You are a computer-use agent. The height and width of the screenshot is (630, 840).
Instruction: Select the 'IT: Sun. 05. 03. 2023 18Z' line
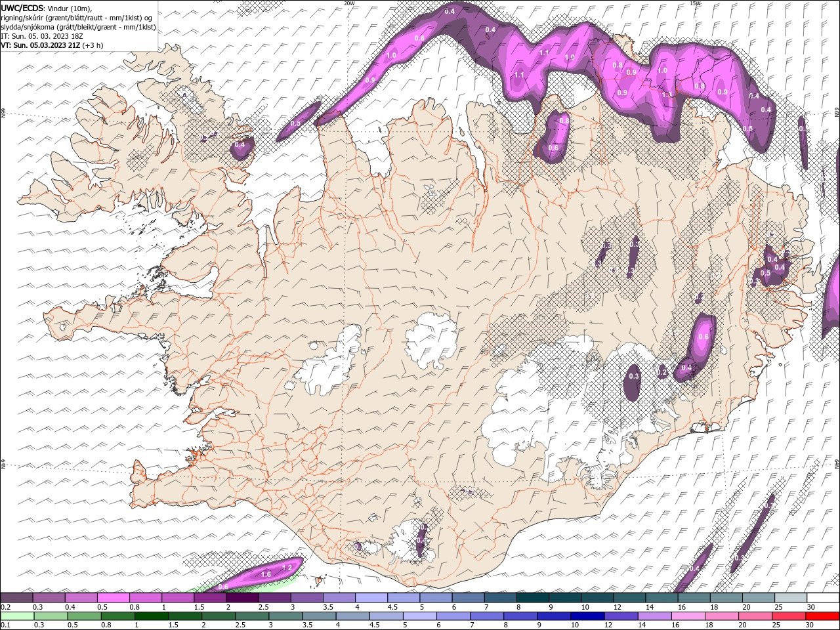click(41, 36)
